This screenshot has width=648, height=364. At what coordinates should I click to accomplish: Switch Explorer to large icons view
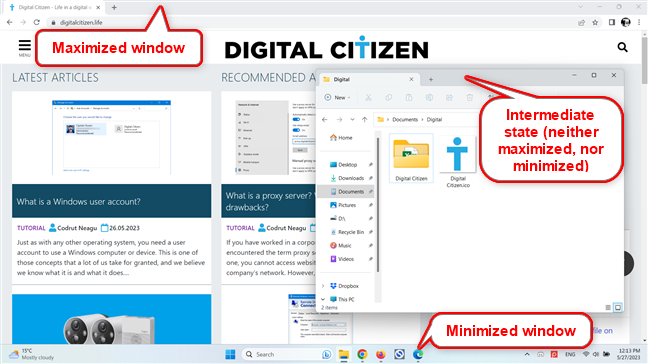[618, 307]
